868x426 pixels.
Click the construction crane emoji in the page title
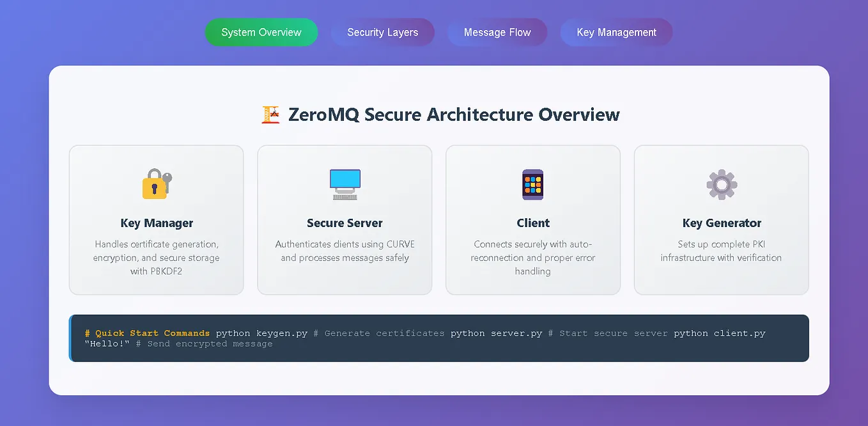tap(270, 114)
